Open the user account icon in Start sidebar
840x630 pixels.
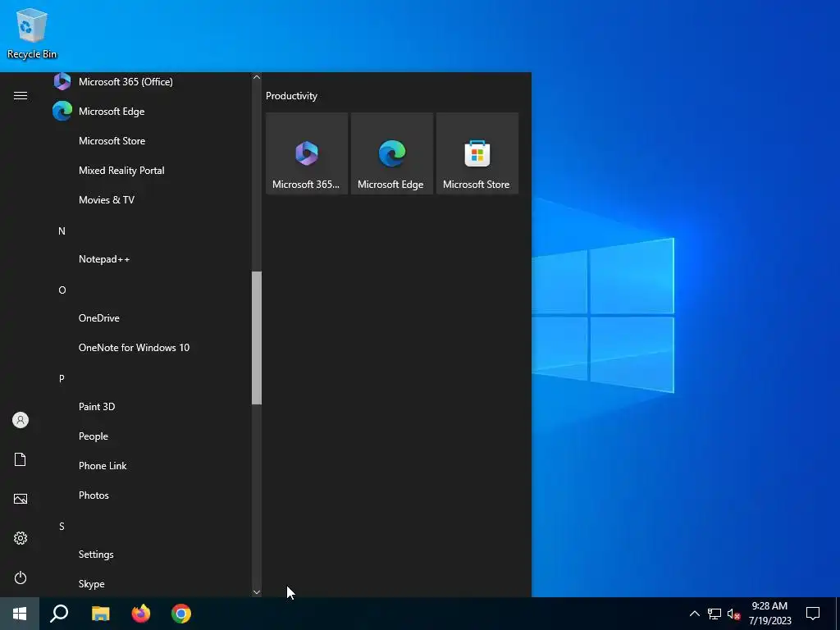[x=21, y=420]
